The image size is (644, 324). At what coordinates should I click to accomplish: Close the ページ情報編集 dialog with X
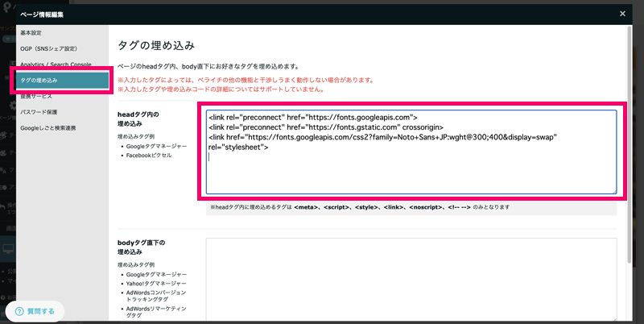pyautogui.click(x=621, y=13)
